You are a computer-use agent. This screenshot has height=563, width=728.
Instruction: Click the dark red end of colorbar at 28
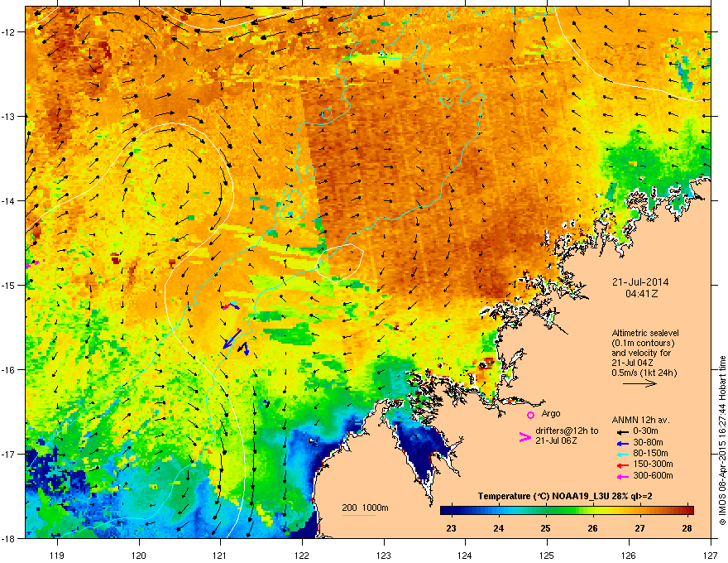click(x=689, y=510)
